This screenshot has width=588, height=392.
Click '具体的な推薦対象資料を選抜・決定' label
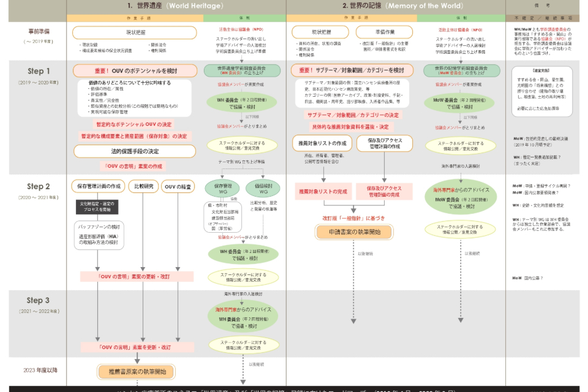click(x=350, y=127)
